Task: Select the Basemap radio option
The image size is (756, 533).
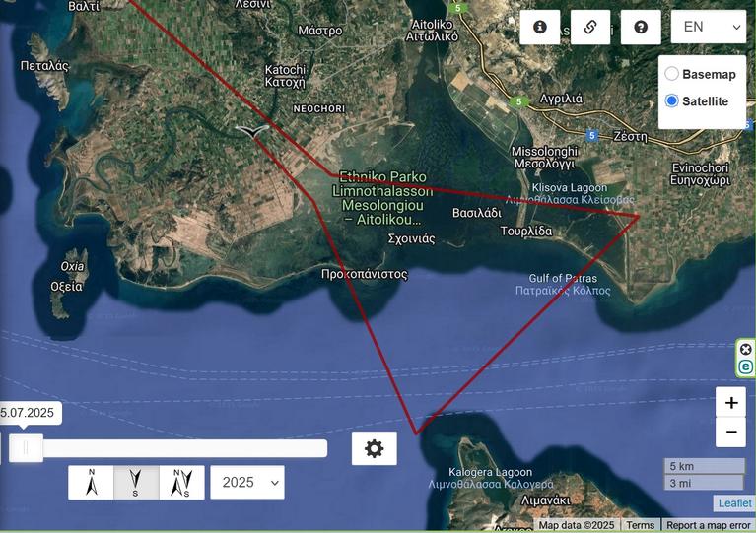Action: 671,74
